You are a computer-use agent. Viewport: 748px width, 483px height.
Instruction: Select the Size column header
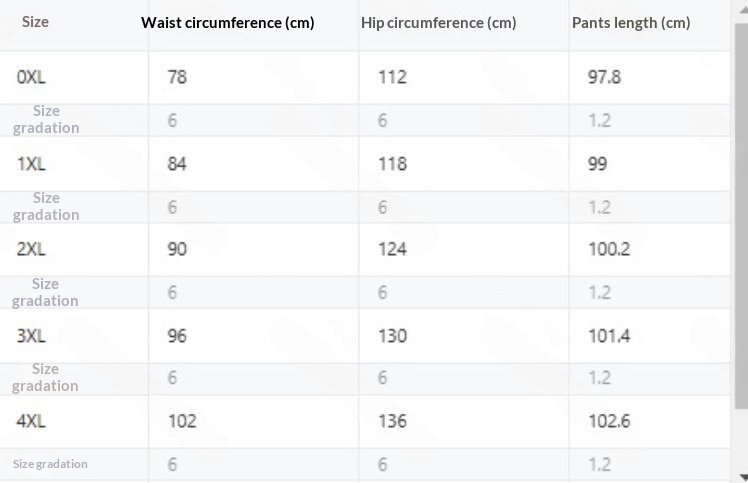pos(35,21)
